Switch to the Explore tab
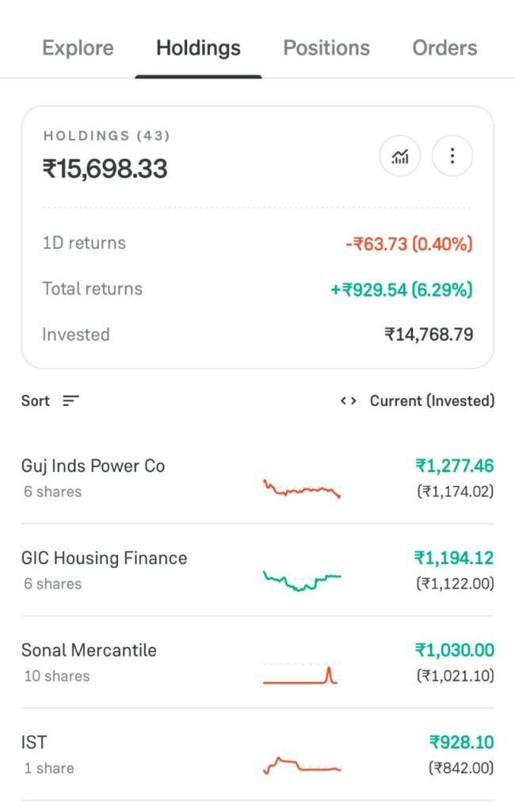The image size is (515, 812). pyautogui.click(x=78, y=48)
